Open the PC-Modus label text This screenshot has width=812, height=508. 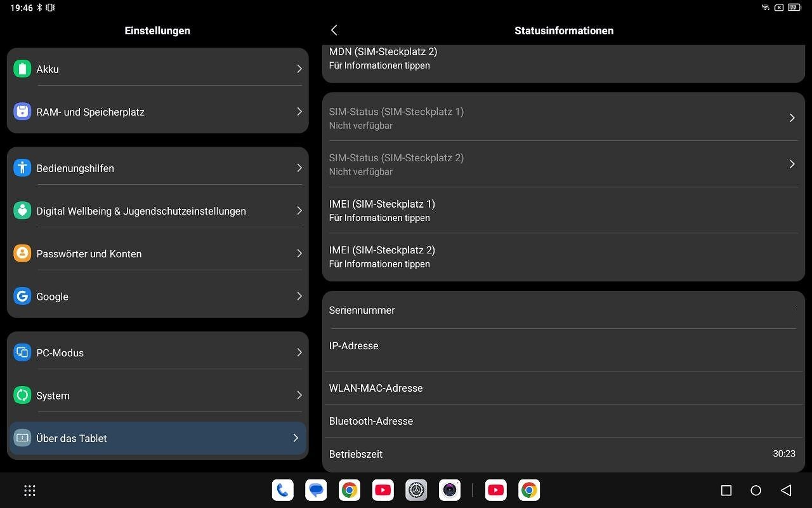tap(60, 353)
